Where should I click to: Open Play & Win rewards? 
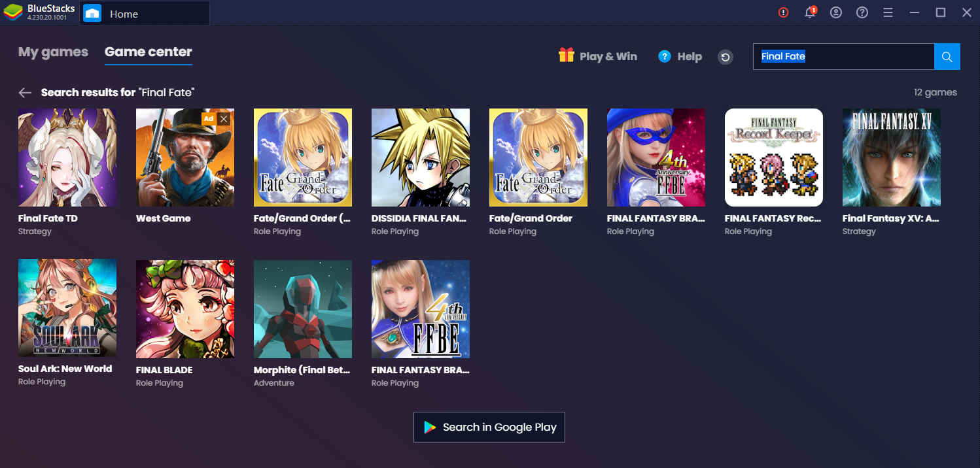coord(598,56)
